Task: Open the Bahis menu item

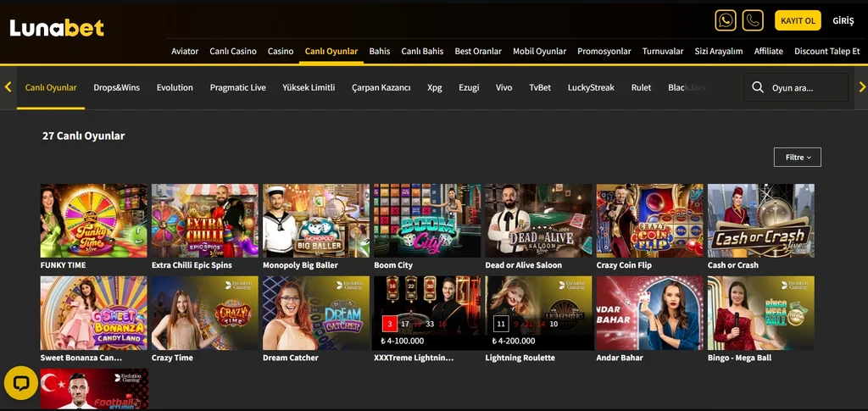Action: pos(380,51)
